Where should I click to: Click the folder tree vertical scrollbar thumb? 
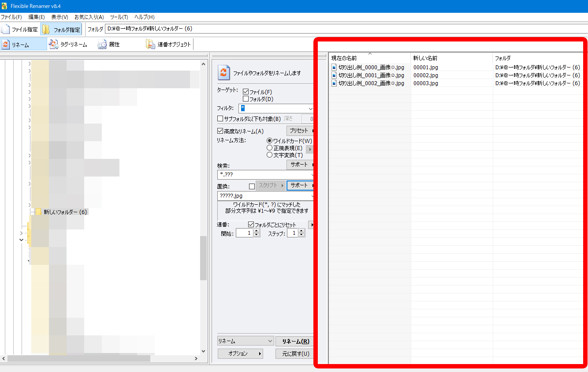pyautogui.click(x=203, y=258)
